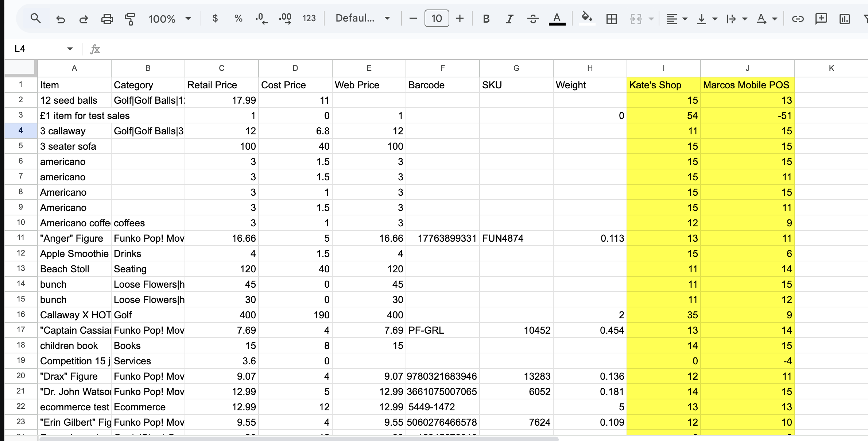868x441 pixels.
Task: Toggle strikethrough formatting
Action: click(533, 19)
